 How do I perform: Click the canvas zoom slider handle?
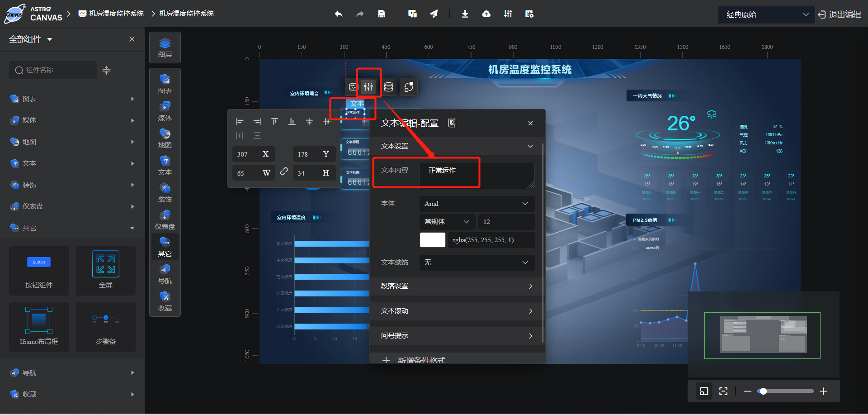pos(763,391)
